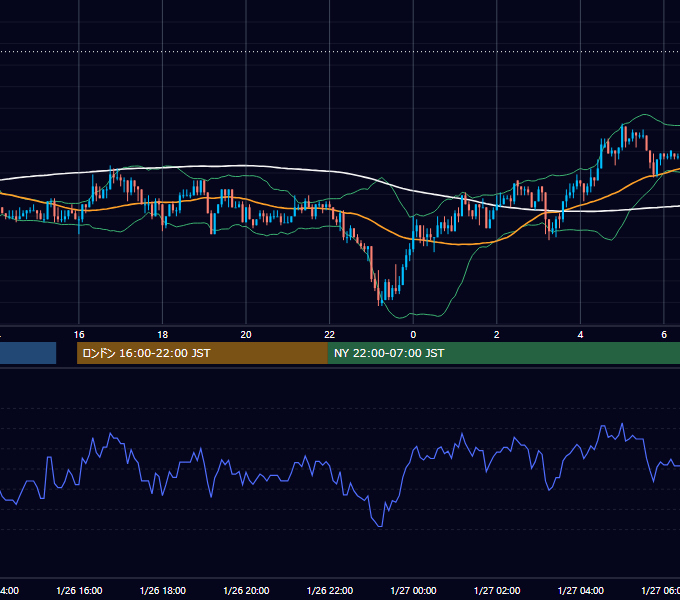Click the hour label 4 on price chart axis
Screen dimensions: 680x600
[580, 335]
